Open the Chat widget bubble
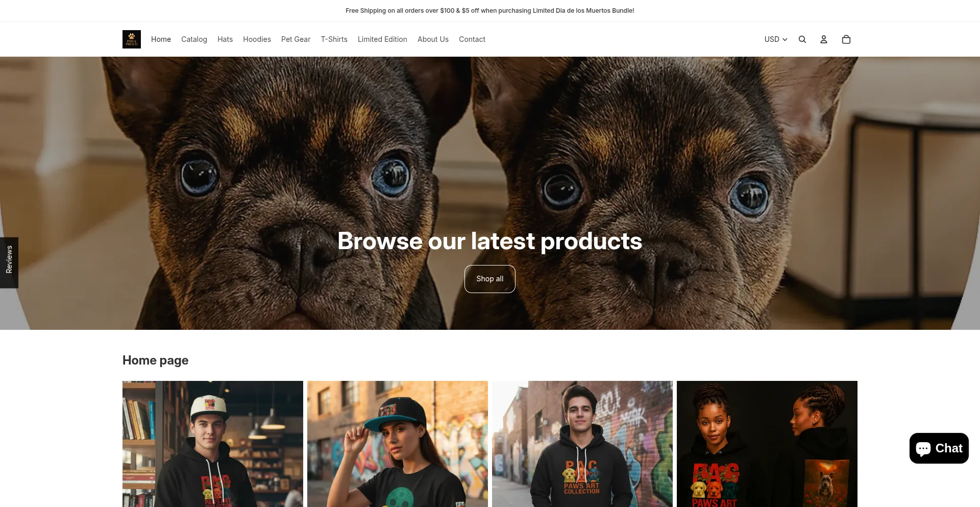Screen dimensions: 980x507 click(x=939, y=448)
